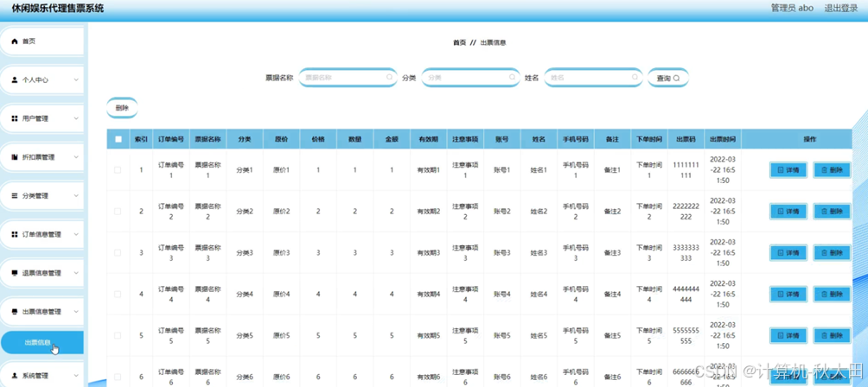
Task: Collapse the 出票信息管理 menu chevron
Action: (76, 312)
